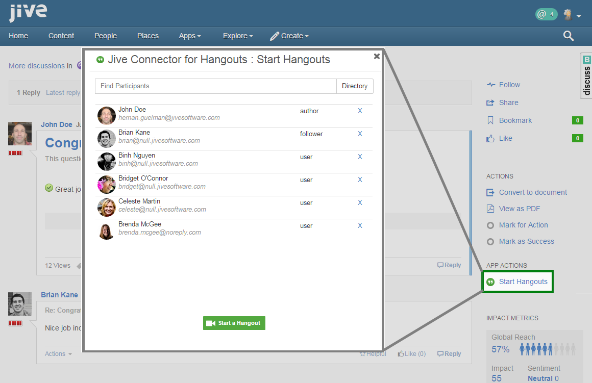Click the Bookmark count badge

click(577, 120)
